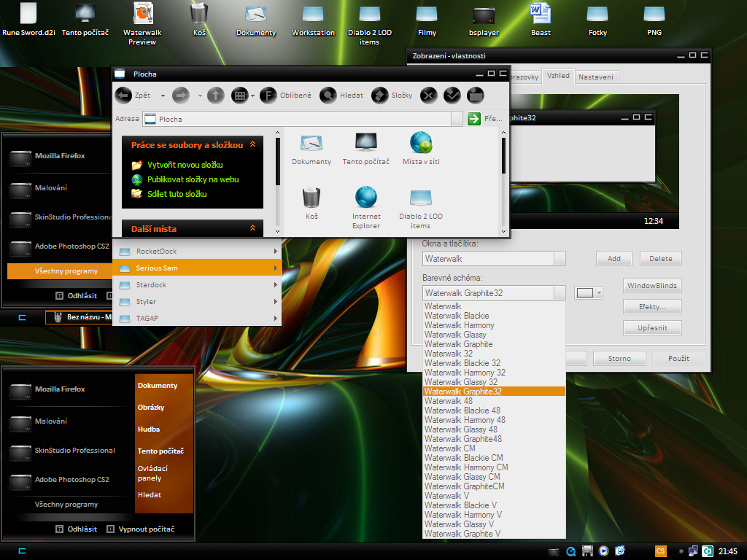Open the Stardock submenu entry
Image resolution: width=747 pixels, height=560 pixels.
[x=197, y=285]
